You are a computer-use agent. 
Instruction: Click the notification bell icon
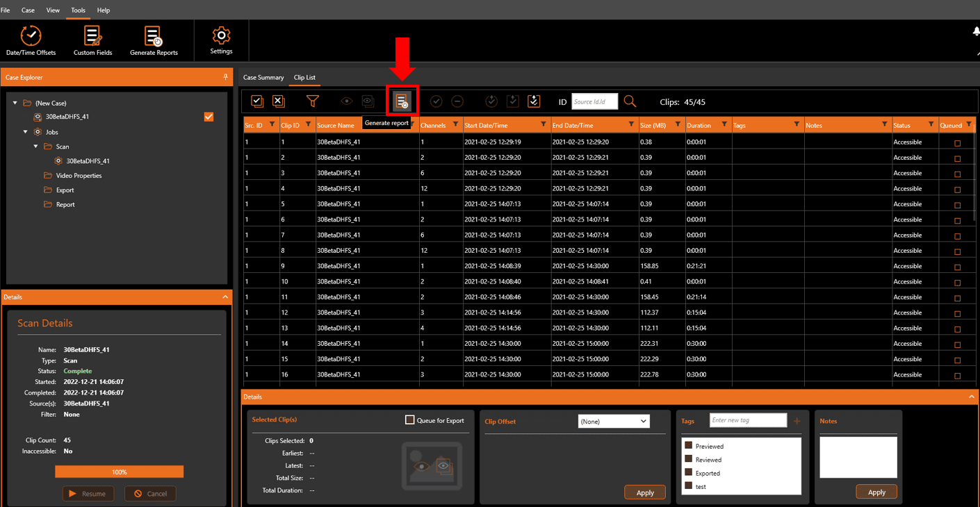[x=976, y=32]
